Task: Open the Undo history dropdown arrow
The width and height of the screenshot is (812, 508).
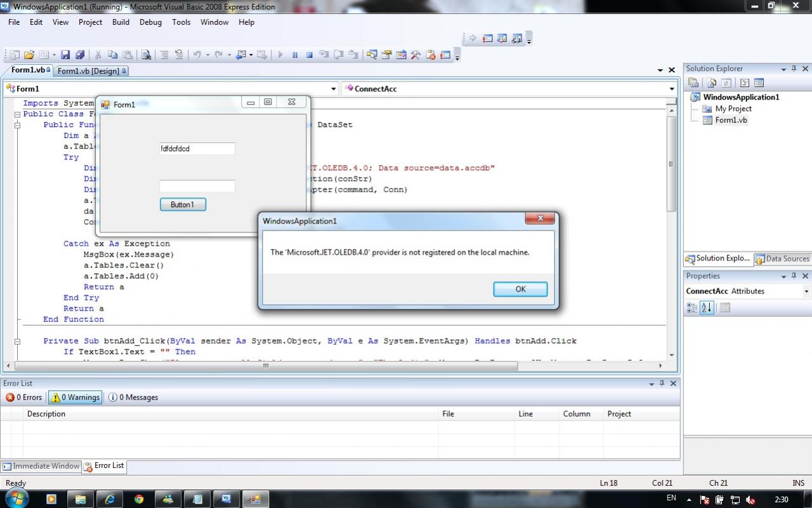Action: [207, 55]
